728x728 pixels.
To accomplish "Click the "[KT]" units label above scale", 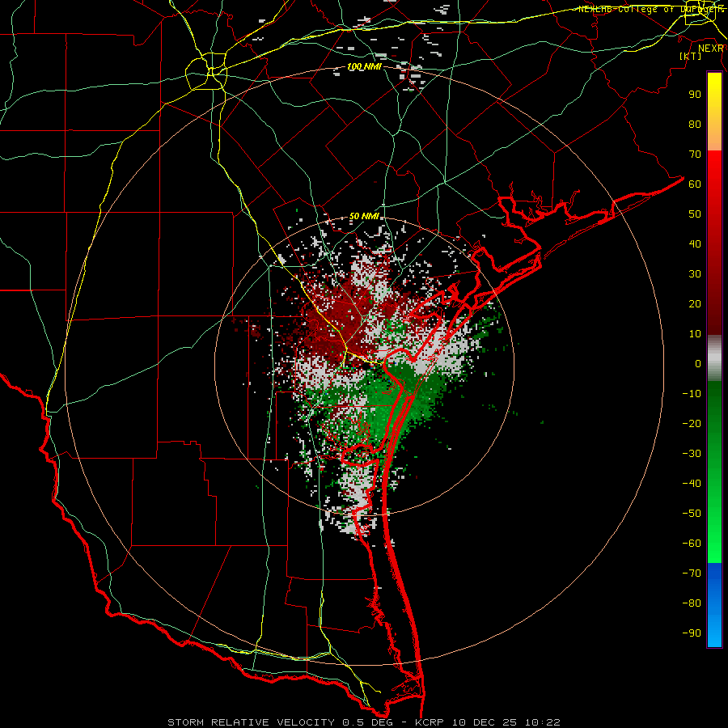I will (x=691, y=56).
